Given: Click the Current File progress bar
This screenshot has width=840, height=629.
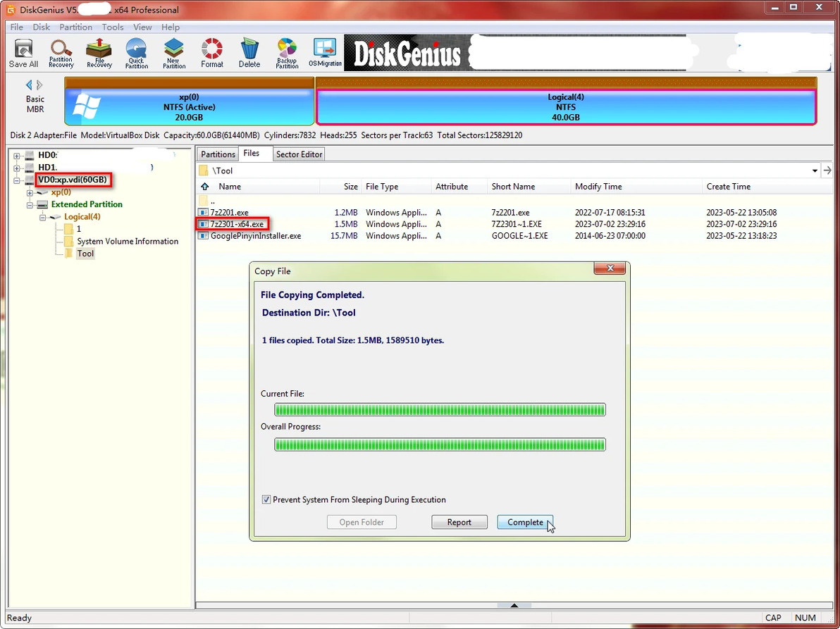Looking at the screenshot, I should coord(440,409).
